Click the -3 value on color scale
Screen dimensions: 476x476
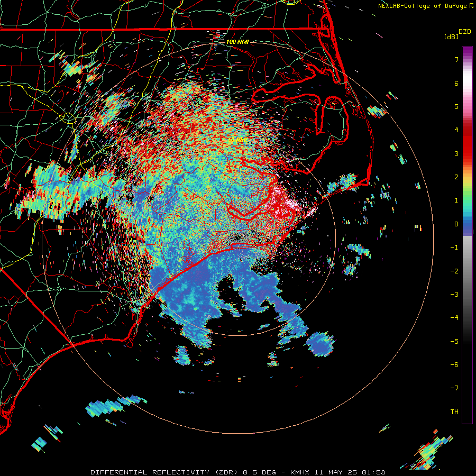(x=454, y=295)
